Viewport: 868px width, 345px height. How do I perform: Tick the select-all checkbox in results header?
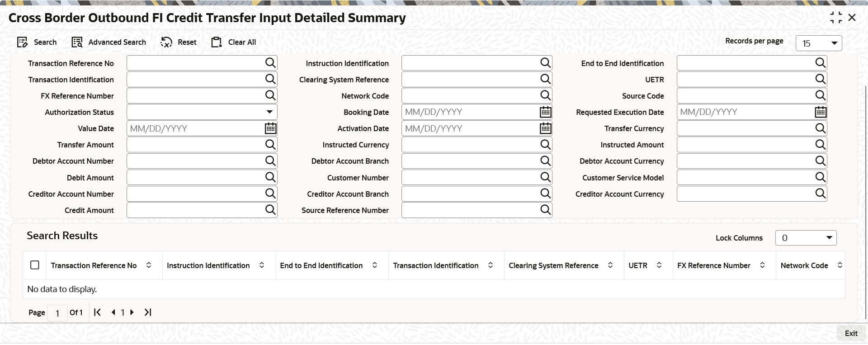tap(35, 265)
